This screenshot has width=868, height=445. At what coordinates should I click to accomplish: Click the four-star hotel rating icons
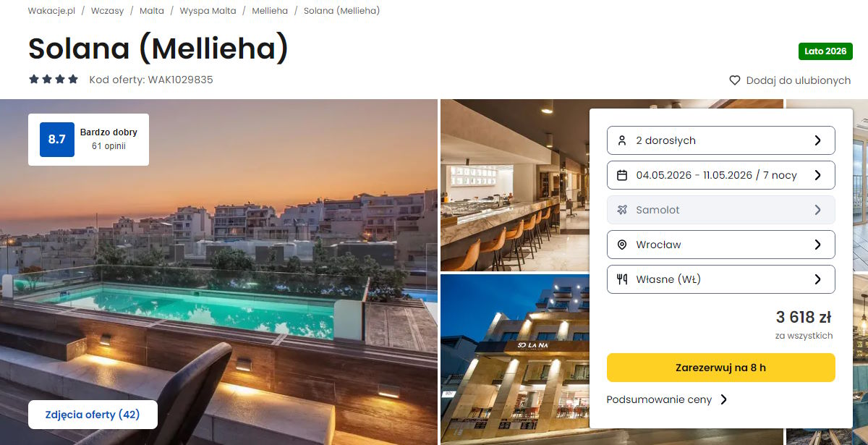54,80
